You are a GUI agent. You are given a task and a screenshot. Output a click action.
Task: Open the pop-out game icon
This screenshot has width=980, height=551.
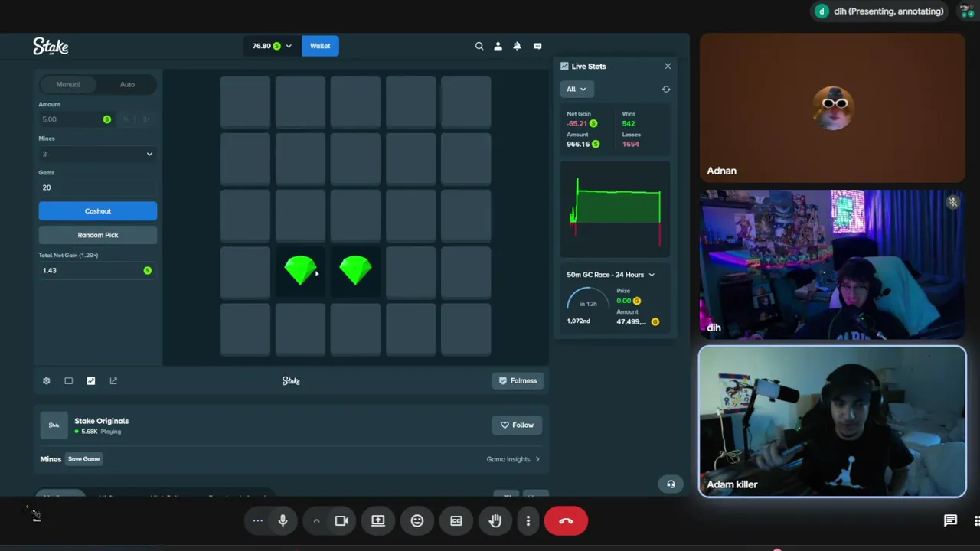[113, 380]
